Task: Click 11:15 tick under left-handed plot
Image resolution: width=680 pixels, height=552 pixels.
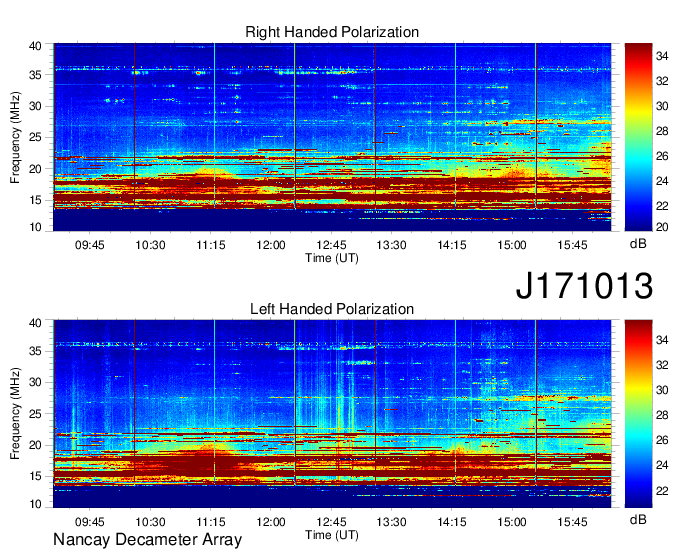Action: pos(211,521)
